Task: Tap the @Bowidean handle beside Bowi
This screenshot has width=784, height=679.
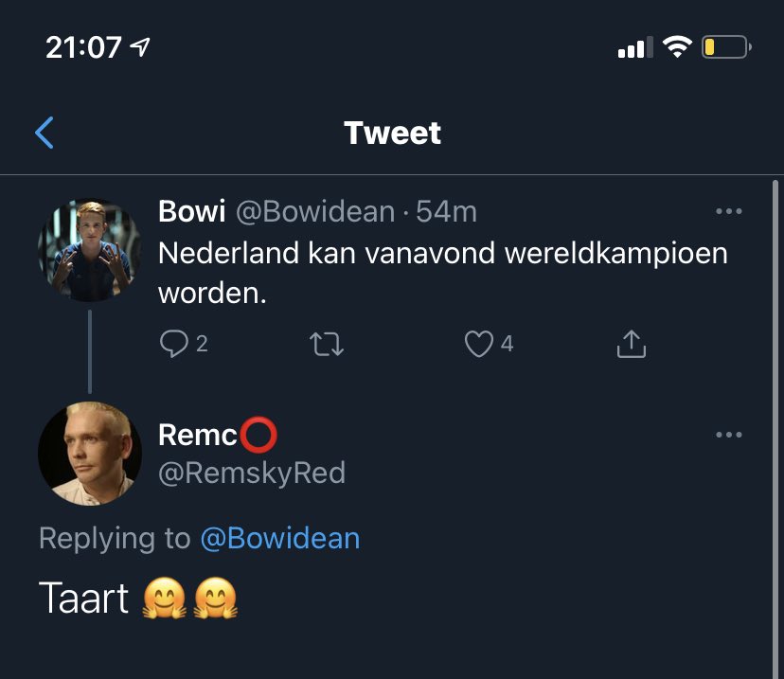Action: 314,211
